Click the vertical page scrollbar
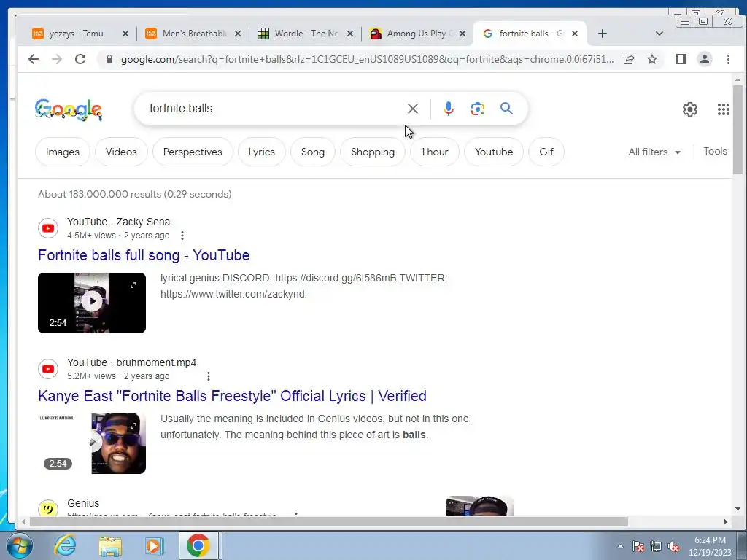Screen dimensions: 747x560 click(738, 130)
